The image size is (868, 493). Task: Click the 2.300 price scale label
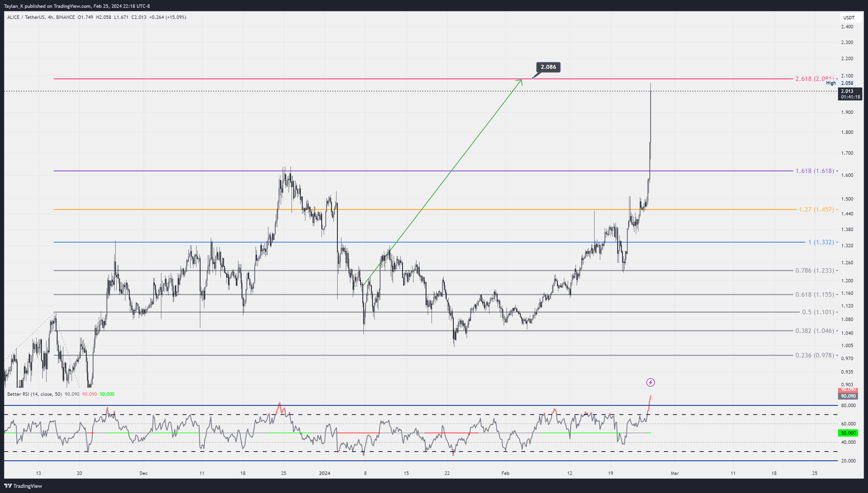point(847,42)
